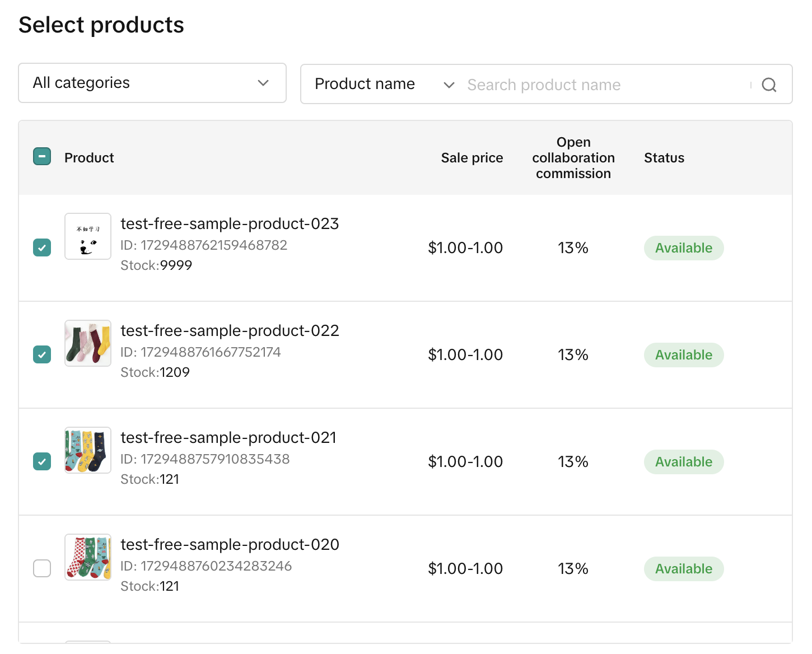Uncheck test-free-sample-product-023 checkbox
812x654 pixels.
(42, 247)
